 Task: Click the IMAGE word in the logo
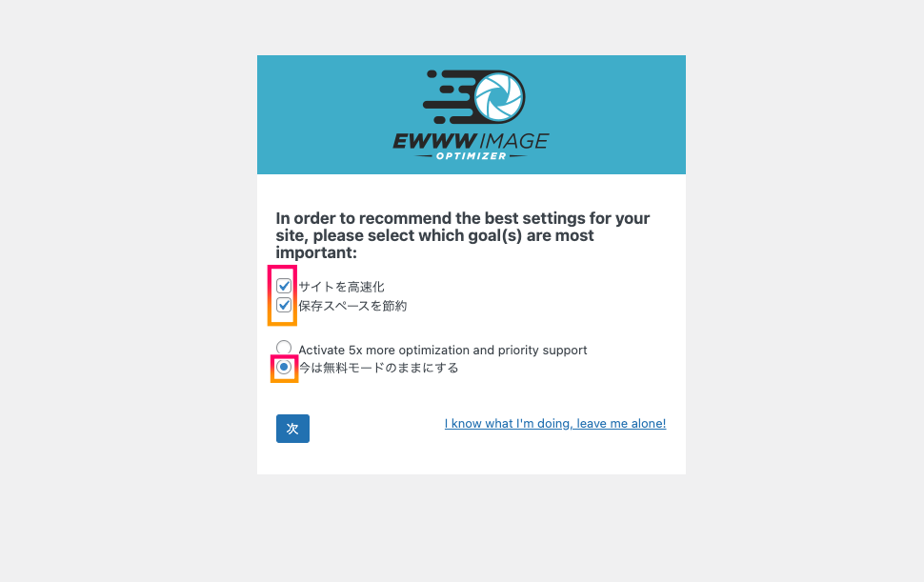click(513, 141)
